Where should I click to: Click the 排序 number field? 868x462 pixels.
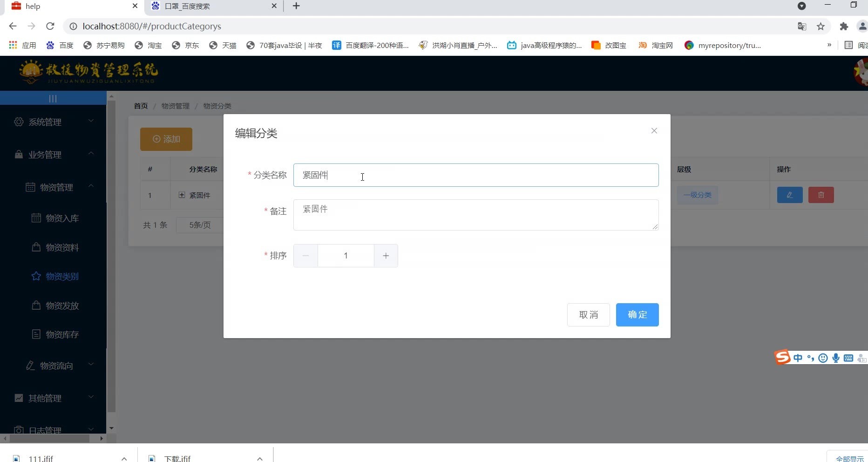point(346,256)
